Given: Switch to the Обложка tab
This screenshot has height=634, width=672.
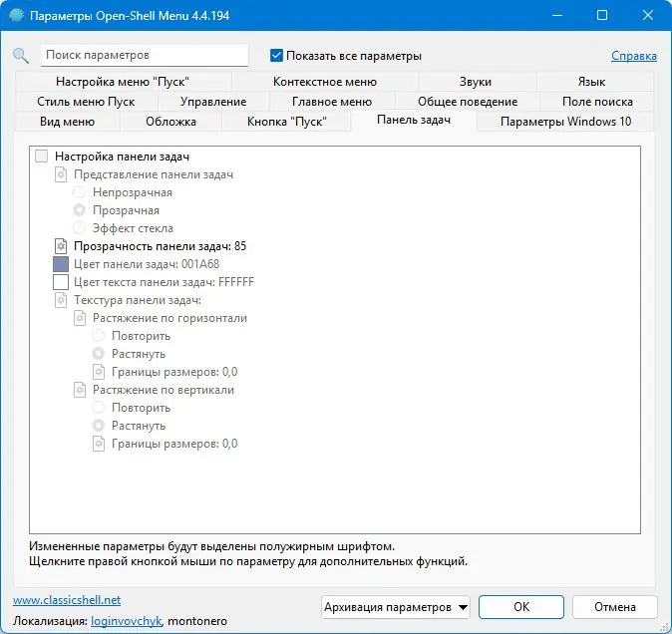Looking at the screenshot, I should [171, 122].
